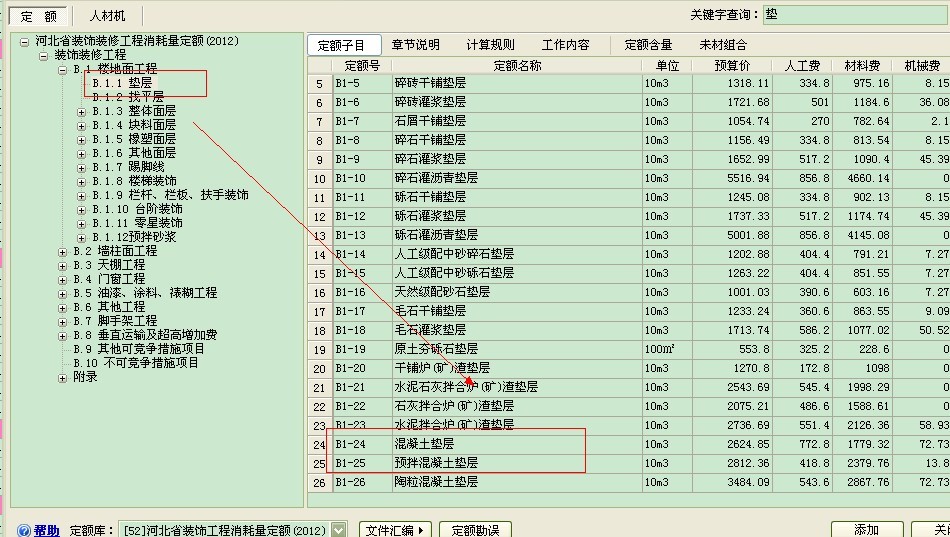Screen dimensions: 950x537
Task: Expand the B.7 脚手架工程 node
Action: pos(62,321)
